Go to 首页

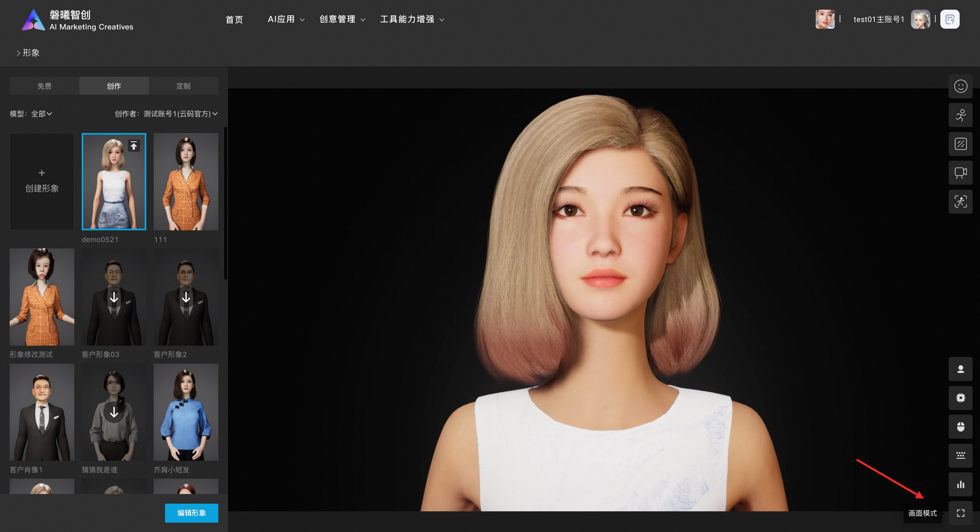click(x=234, y=19)
